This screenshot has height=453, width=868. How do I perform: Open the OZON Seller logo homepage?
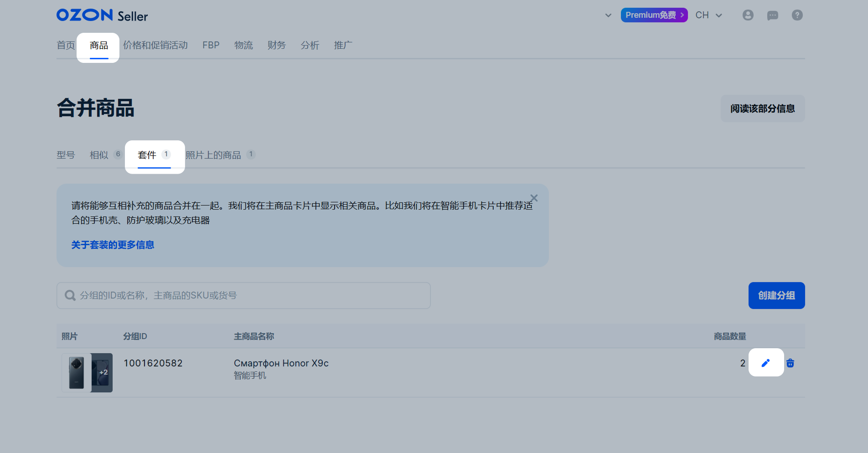point(102,15)
